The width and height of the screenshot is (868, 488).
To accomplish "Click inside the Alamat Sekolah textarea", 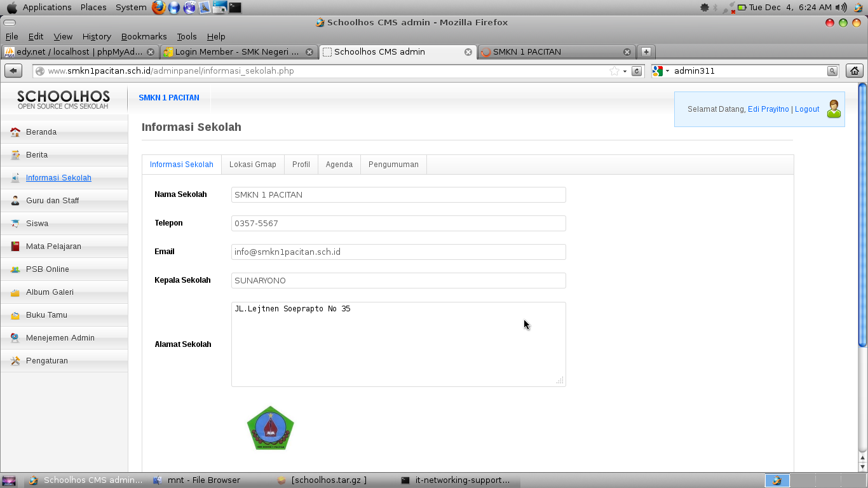I will (x=398, y=344).
